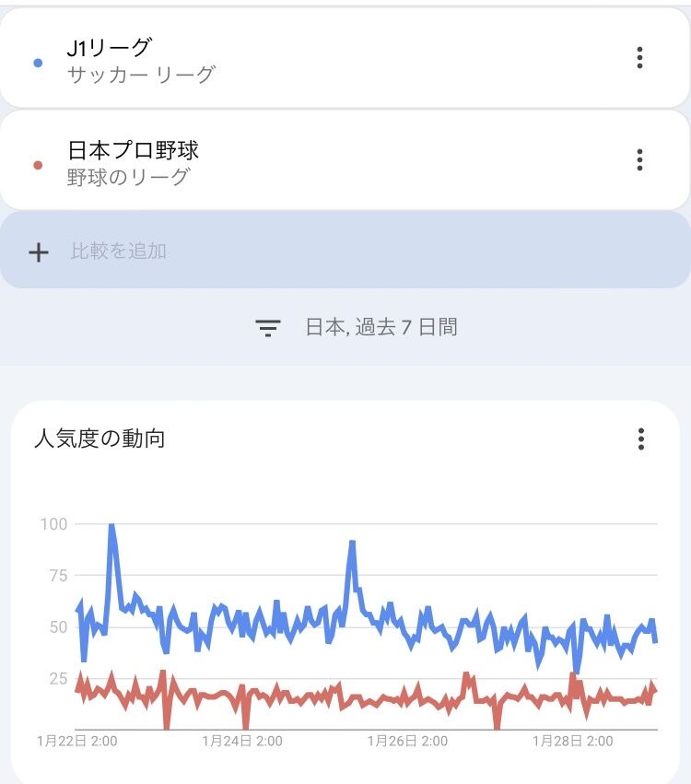The image size is (691, 784).
Task: Click the 比較を追加 input field
Action: coord(345,250)
